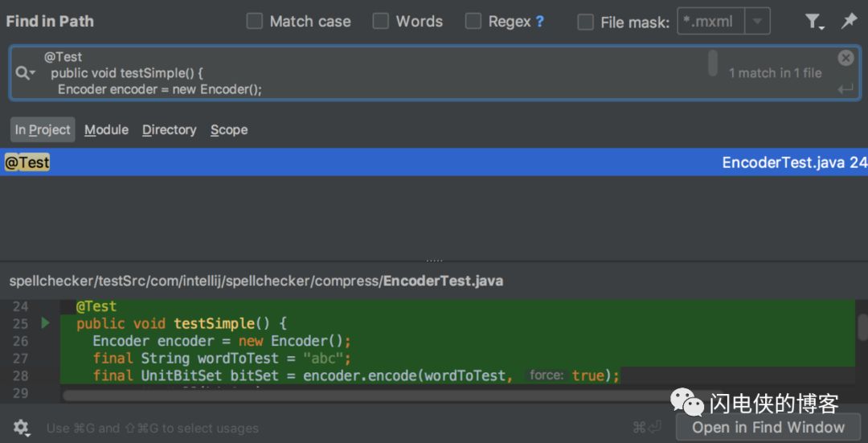Screen dimensions: 868x443
Task: Click EncoderTest.java 24 result location
Action: [794, 162]
